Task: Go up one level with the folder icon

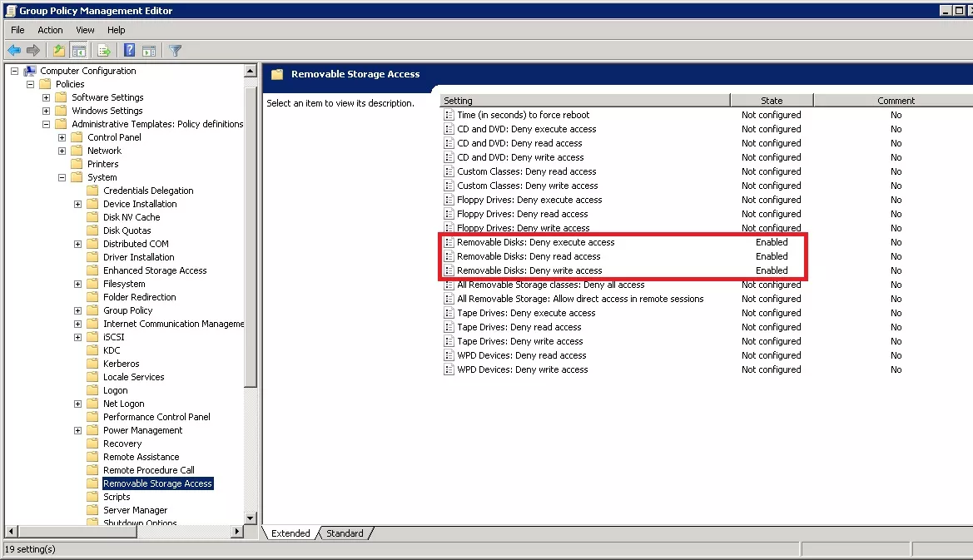Action: [x=59, y=50]
